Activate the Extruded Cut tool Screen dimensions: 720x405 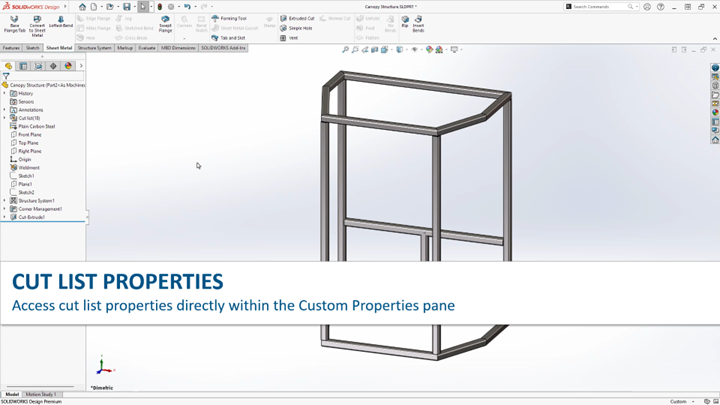297,18
